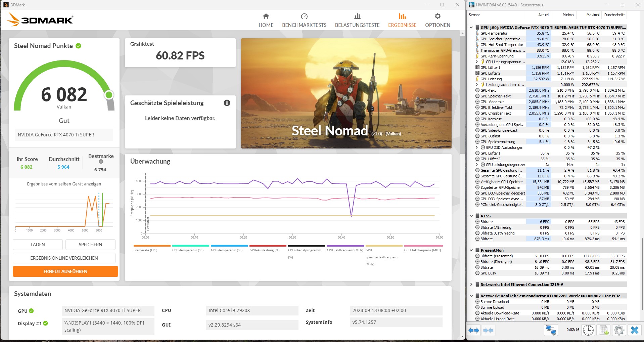
Task: Click the Durchschnitt column header in HWiNFO
Action: coord(614,15)
